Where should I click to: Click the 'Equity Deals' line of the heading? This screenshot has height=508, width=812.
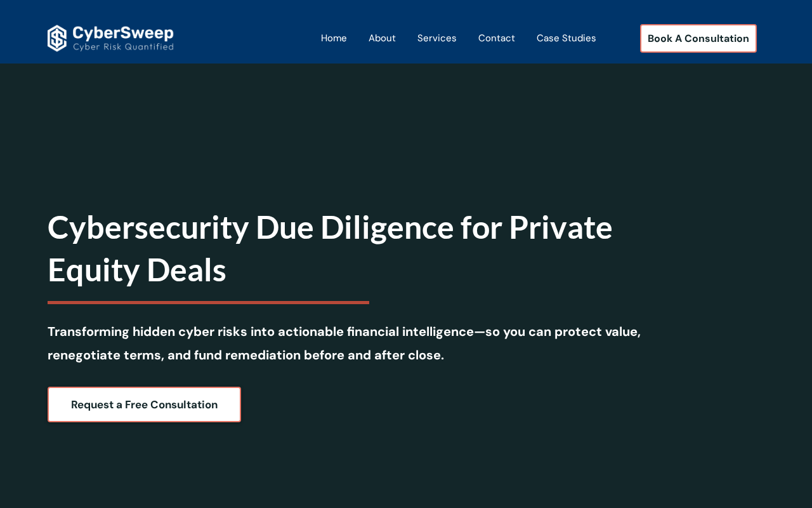(x=137, y=270)
